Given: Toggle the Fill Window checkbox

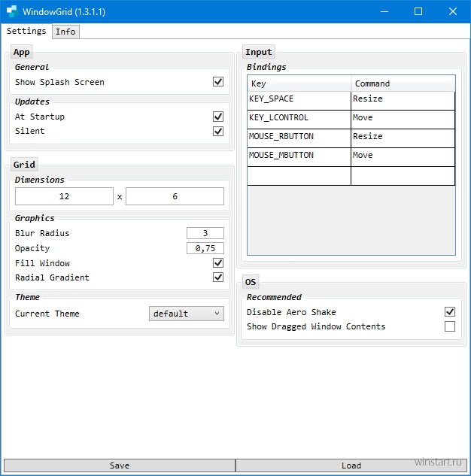Looking at the screenshot, I should pyautogui.click(x=218, y=263).
